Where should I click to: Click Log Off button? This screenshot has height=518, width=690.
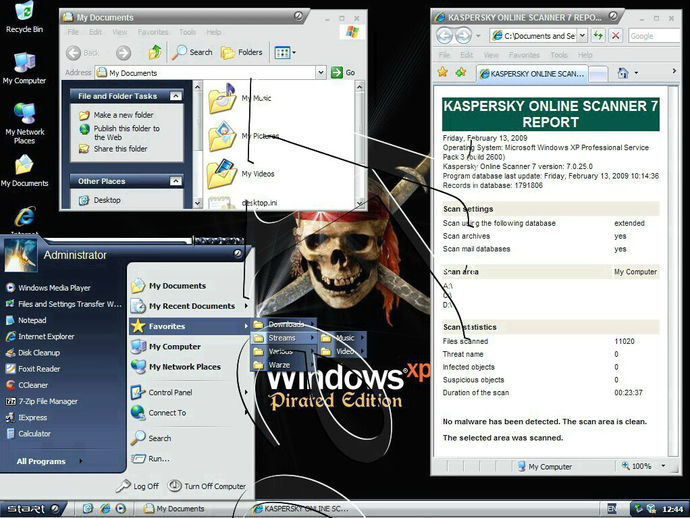click(x=138, y=486)
